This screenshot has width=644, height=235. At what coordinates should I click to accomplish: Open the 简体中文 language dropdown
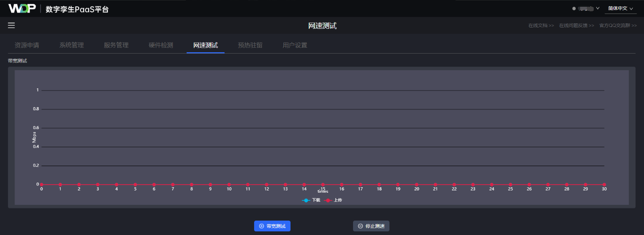620,8
